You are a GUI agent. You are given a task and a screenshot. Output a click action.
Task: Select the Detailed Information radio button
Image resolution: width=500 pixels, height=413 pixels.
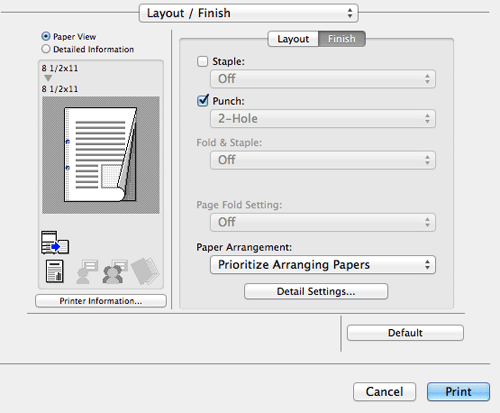(x=46, y=49)
